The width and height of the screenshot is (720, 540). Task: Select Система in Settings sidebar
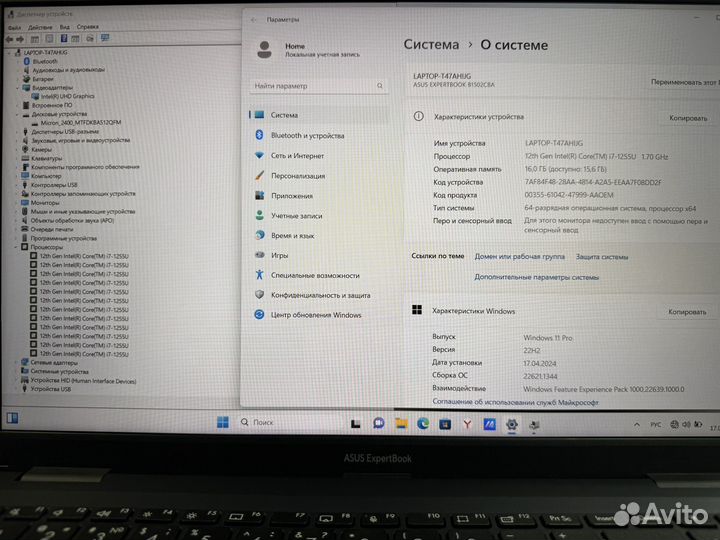coord(318,115)
